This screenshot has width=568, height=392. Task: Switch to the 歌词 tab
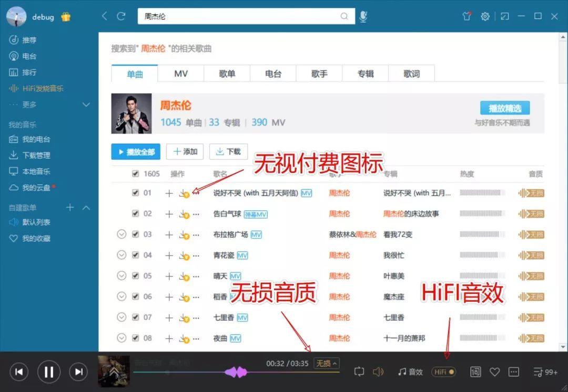pos(411,74)
